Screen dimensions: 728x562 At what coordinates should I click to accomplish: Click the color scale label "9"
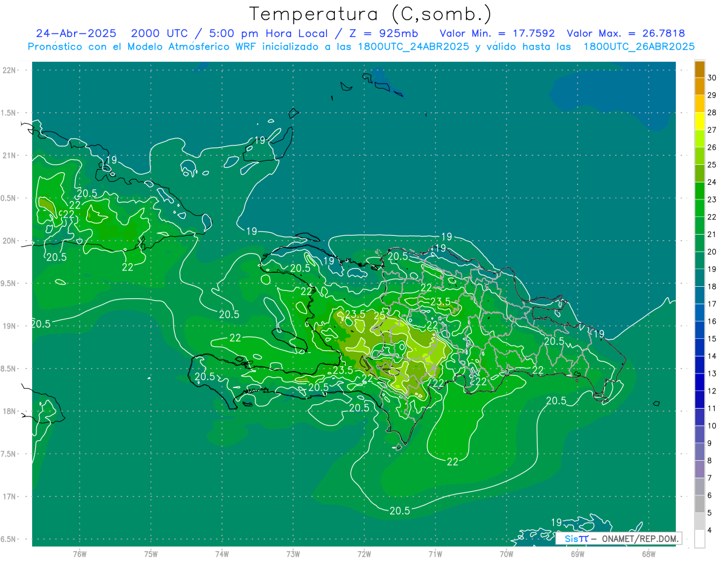coord(710,444)
